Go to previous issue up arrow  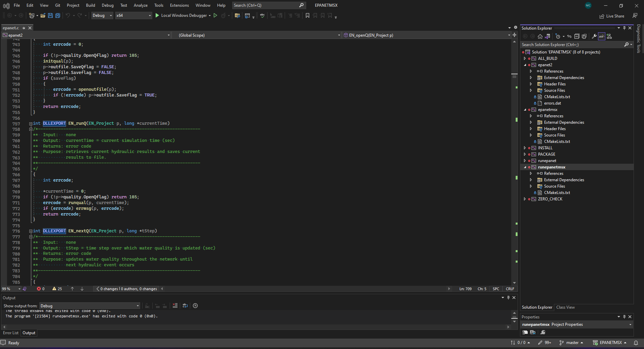[x=72, y=289]
